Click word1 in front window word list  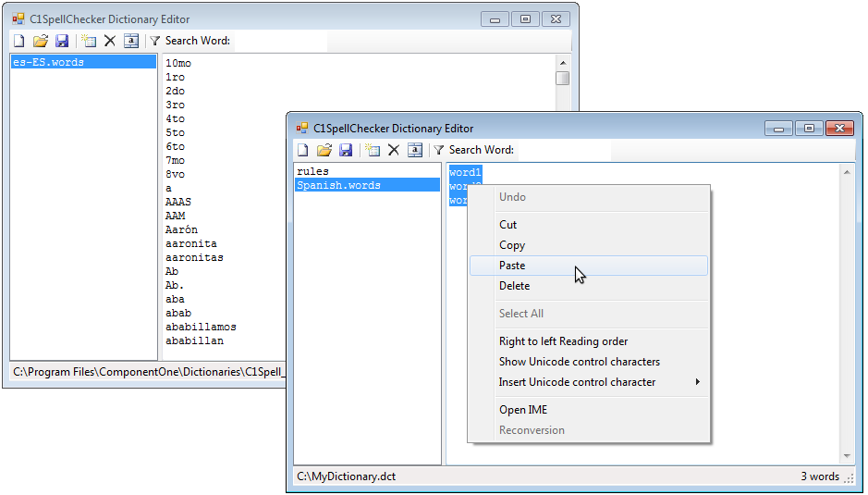466,172
